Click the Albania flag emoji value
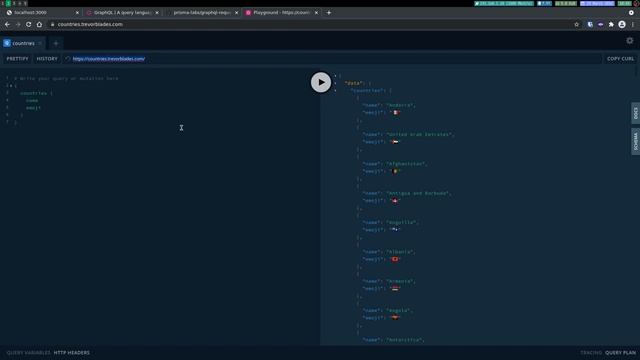Image resolution: width=640 pixels, height=360 pixels. pos(395,259)
